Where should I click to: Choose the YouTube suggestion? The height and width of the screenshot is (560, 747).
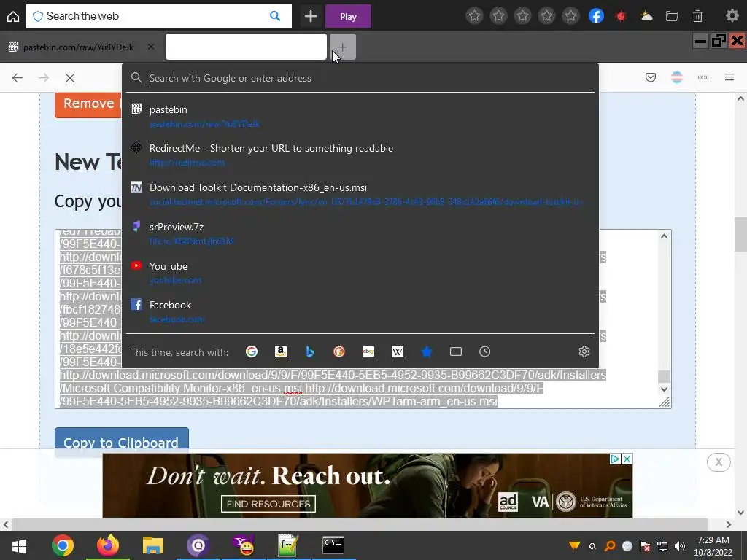click(360, 273)
